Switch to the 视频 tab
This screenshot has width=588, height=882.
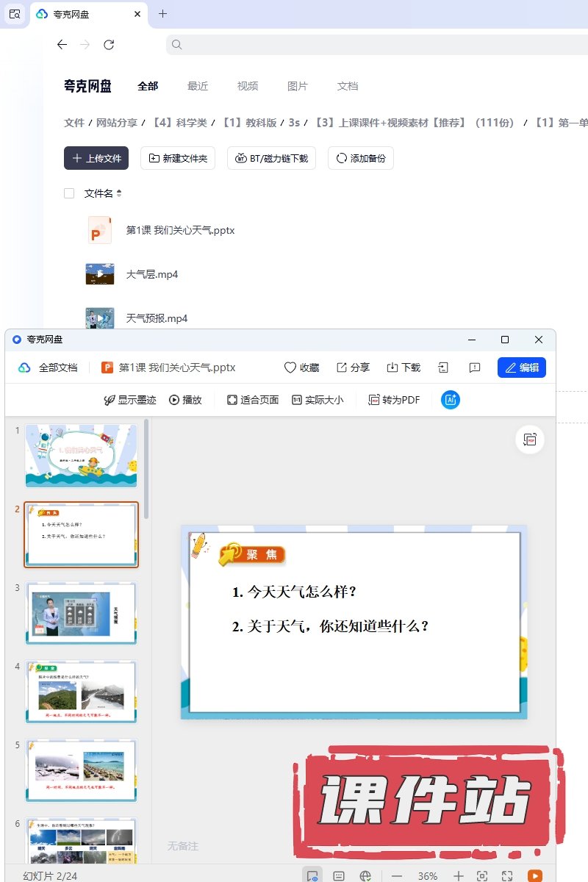click(248, 86)
